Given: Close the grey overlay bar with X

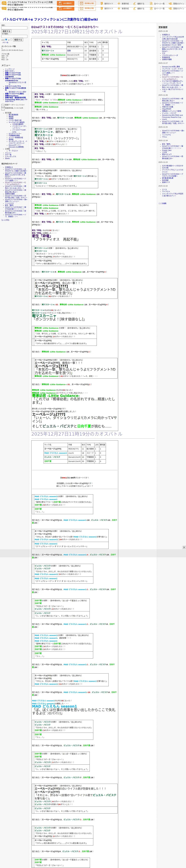Looking at the screenshot, I should 184,547.
